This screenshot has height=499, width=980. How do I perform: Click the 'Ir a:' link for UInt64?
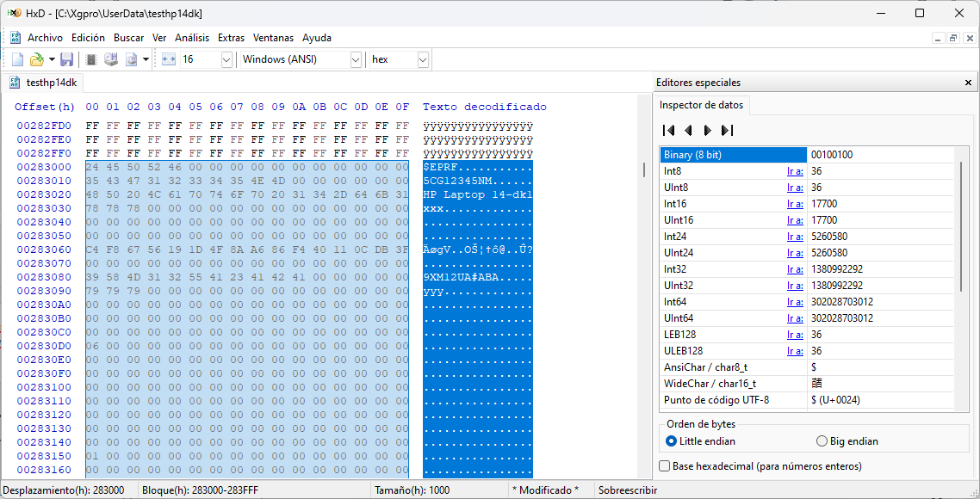point(795,318)
